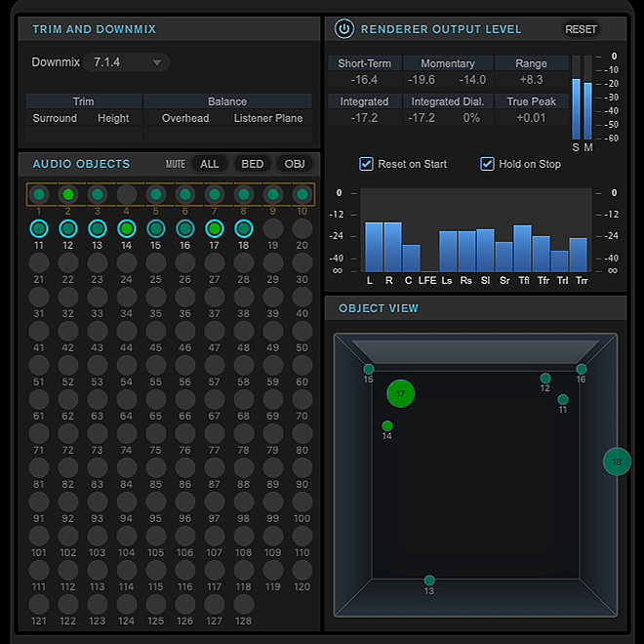Toggle bed channel 10 indicator
Viewport: 644px width, 644px height.
click(302, 194)
